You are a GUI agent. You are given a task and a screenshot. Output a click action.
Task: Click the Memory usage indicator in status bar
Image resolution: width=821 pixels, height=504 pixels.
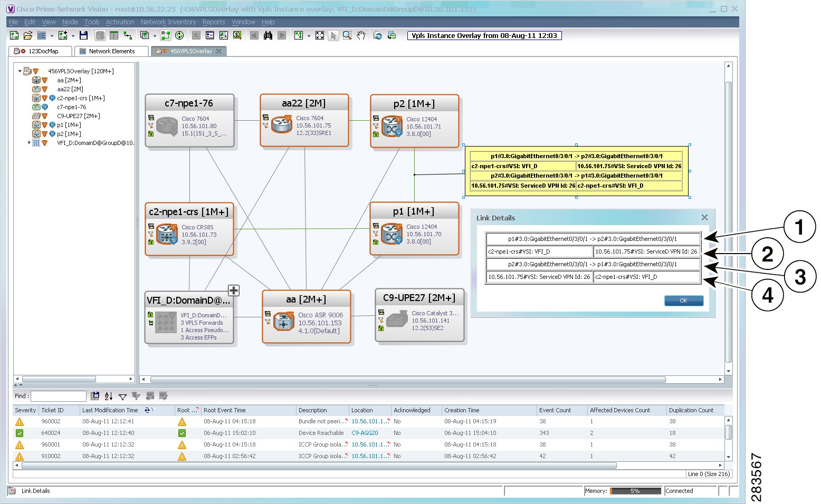pyautogui.click(x=635, y=491)
